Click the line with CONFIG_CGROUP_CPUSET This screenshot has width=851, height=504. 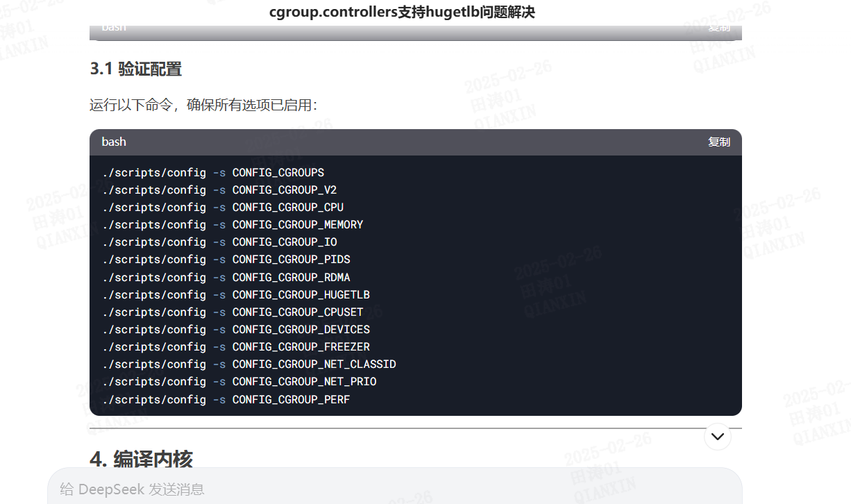click(x=233, y=312)
